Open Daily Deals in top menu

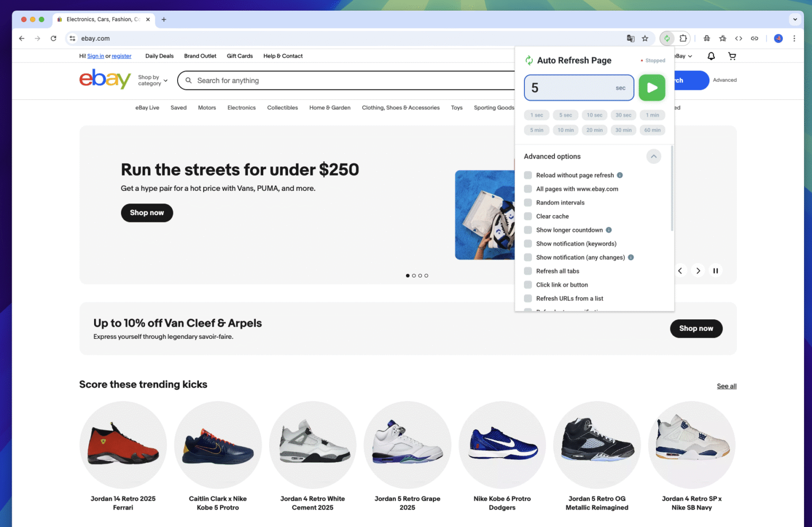coord(159,56)
